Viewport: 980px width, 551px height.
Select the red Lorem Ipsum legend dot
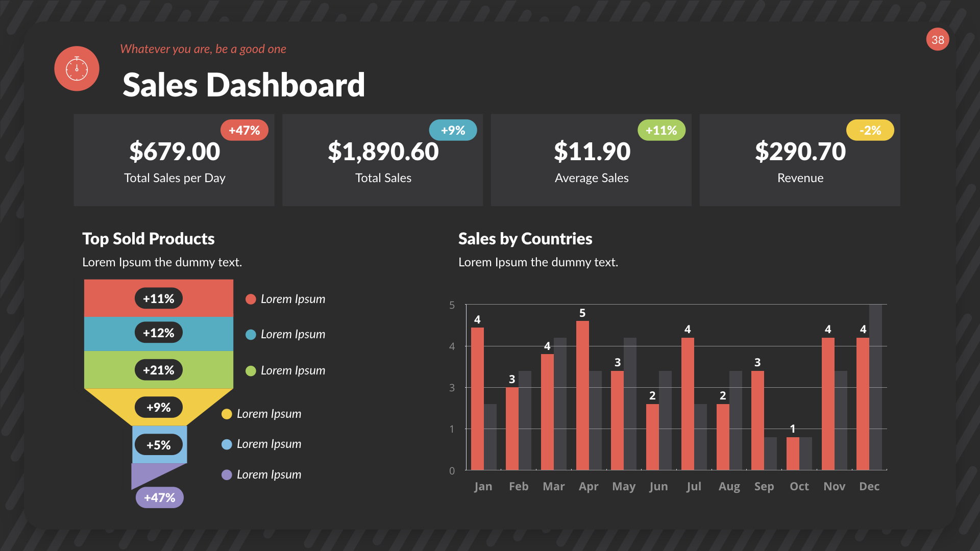(x=250, y=299)
